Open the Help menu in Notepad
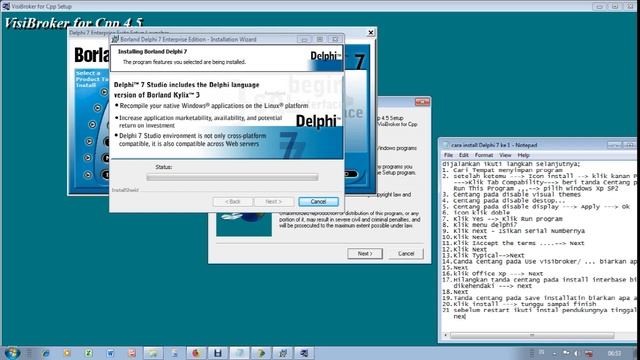 [523, 155]
